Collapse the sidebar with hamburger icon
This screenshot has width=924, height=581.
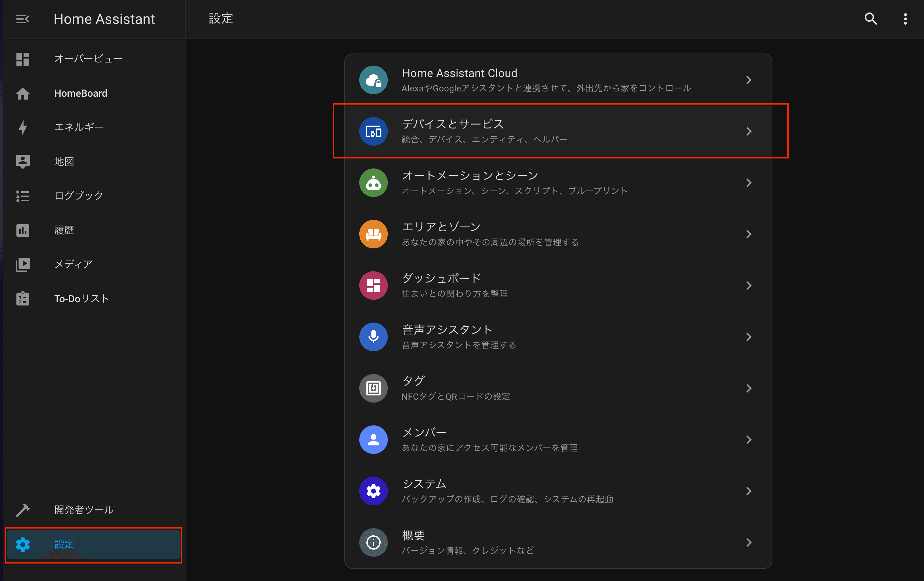click(x=22, y=19)
